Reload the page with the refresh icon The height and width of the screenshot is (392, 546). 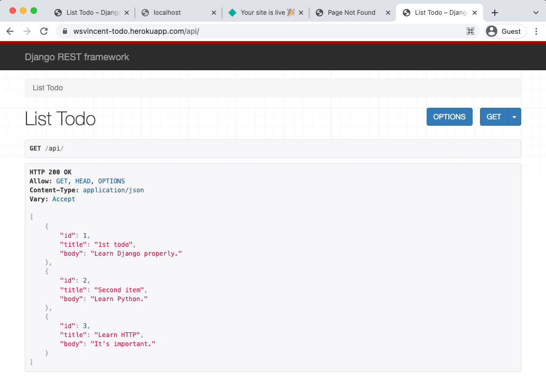[x=44, y=31]
